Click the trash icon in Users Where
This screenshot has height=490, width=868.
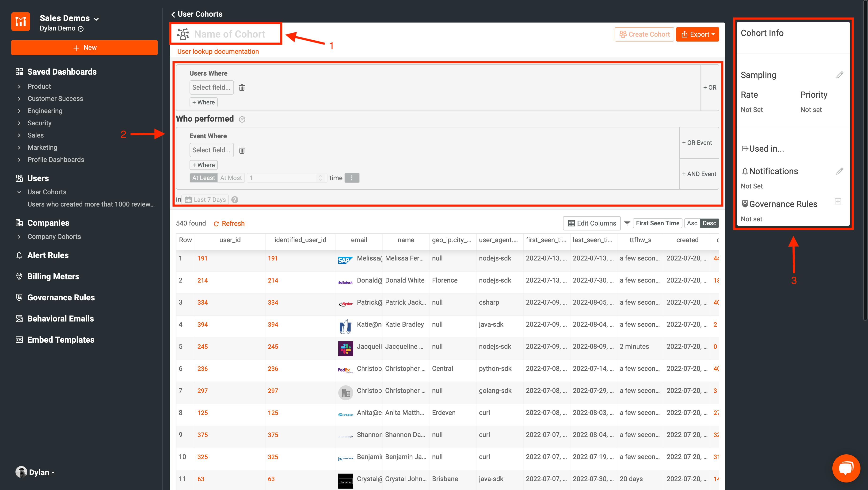[242, 88]
